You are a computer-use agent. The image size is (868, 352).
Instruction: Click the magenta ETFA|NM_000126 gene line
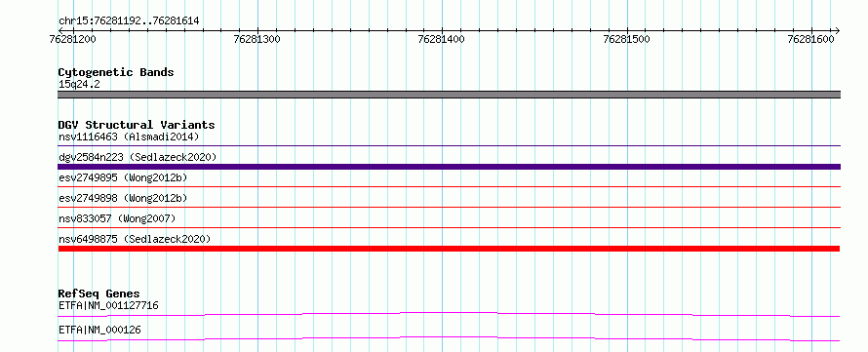coord(450,338)
